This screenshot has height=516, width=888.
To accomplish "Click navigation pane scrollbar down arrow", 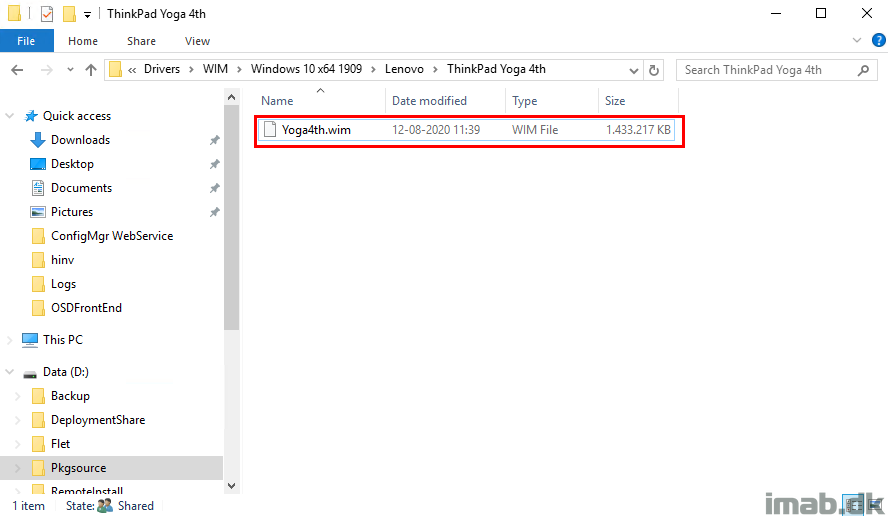I will (231, 485).
